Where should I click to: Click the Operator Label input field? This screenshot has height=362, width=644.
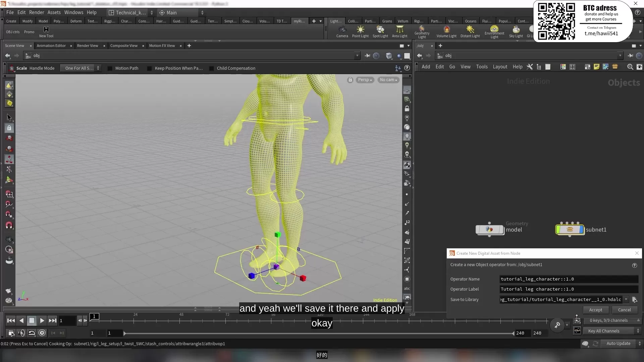(x=569, y=289)
